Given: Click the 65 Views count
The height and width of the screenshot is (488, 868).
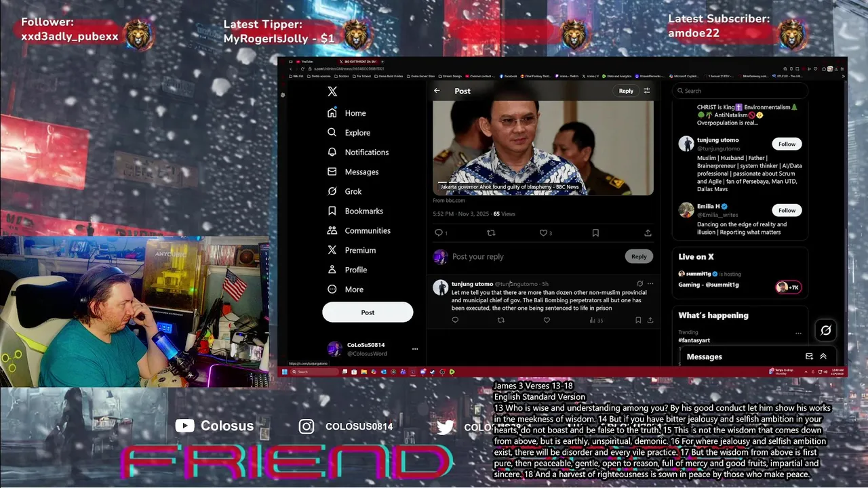Looking at the screenshot, I should [x=504, y=214].
